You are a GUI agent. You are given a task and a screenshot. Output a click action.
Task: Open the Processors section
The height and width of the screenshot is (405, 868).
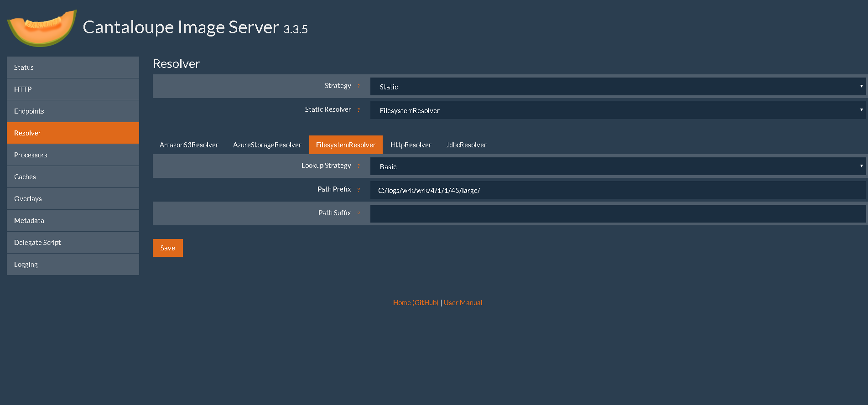click(73, 155)
